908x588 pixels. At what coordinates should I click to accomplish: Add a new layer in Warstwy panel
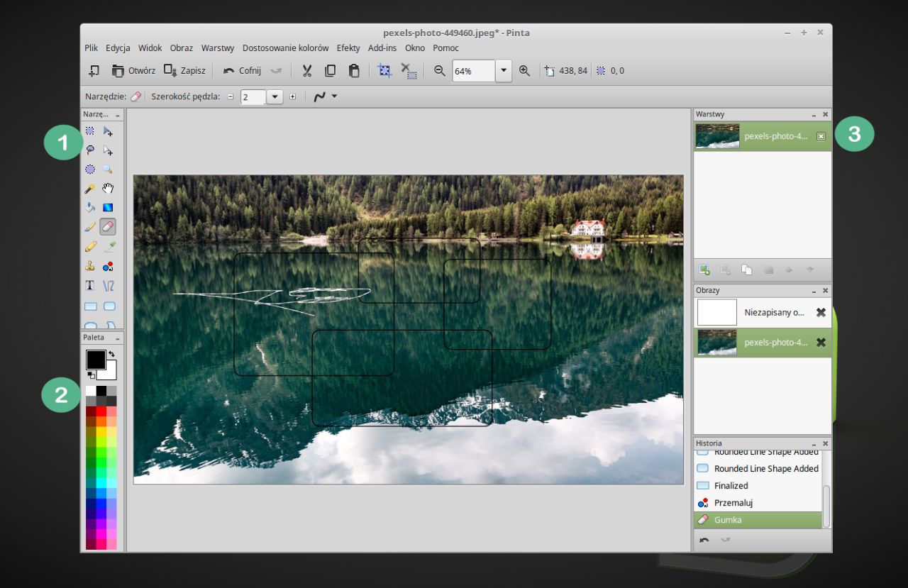(704, 270)
